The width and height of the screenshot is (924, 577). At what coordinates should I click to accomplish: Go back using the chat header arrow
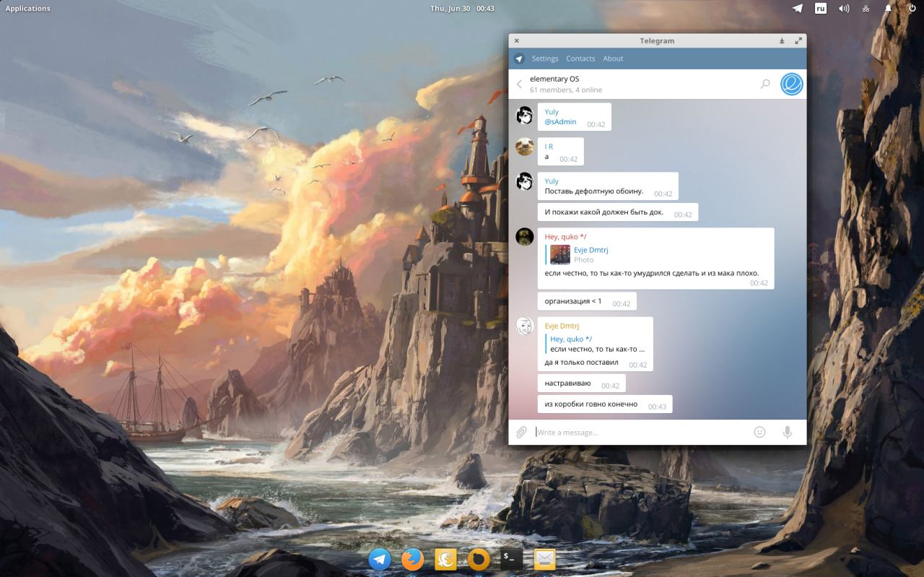[x=519, y=84]
